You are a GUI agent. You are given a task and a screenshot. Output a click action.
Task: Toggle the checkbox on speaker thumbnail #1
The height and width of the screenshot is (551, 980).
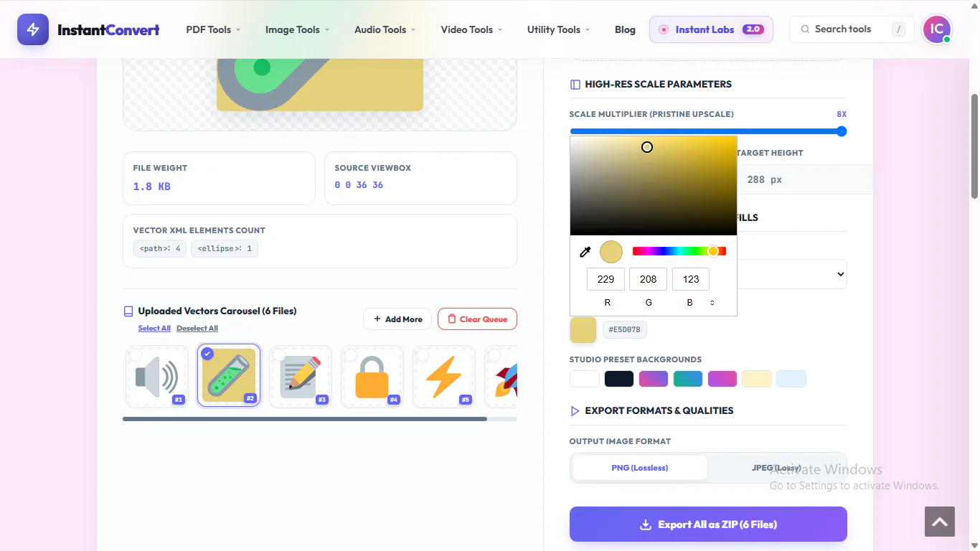tap(136, 355)
